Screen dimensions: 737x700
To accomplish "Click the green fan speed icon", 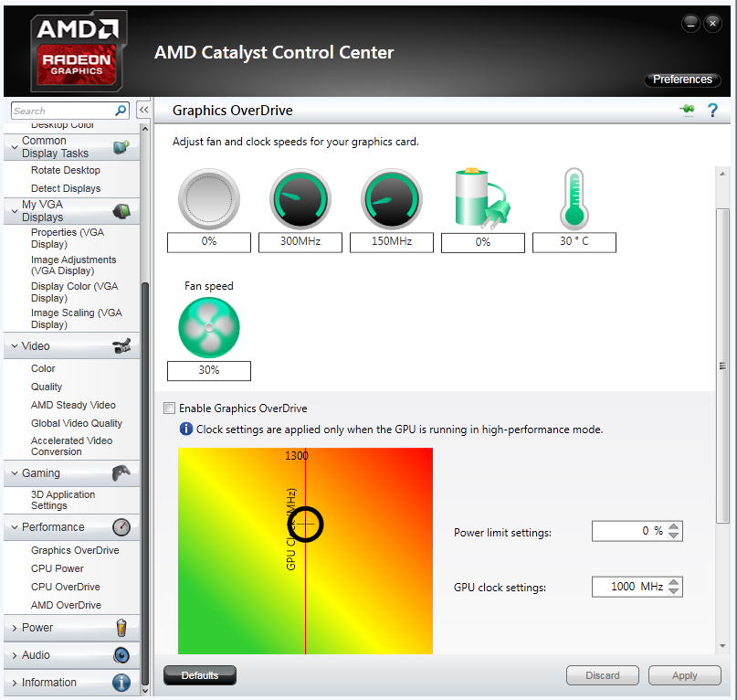I will 209,327.
